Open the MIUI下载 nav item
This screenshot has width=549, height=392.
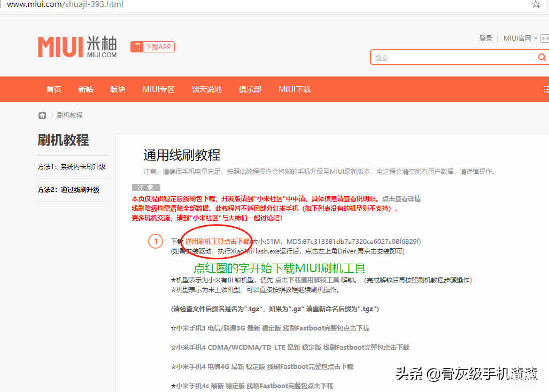point(295,89)
